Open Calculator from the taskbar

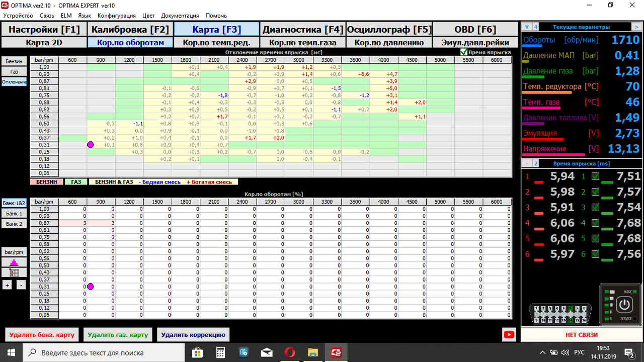220,352
